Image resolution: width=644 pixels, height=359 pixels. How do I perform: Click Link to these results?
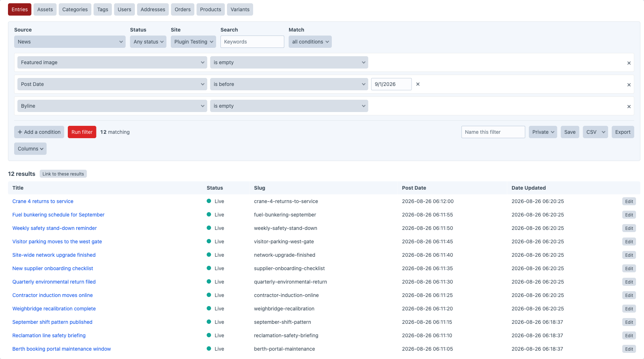[x=63, y=174]
